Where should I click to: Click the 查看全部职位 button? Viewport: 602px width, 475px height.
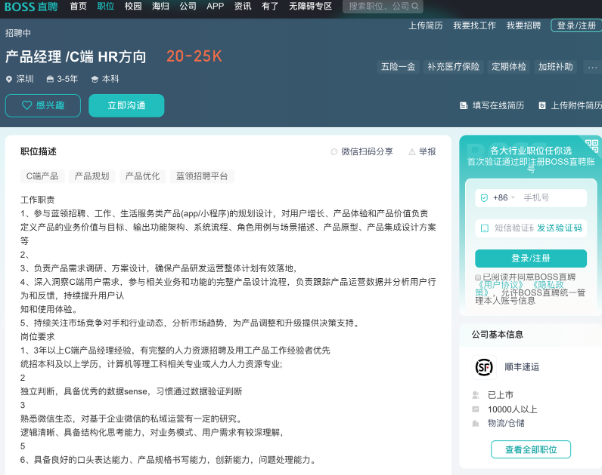click(531, 449)
